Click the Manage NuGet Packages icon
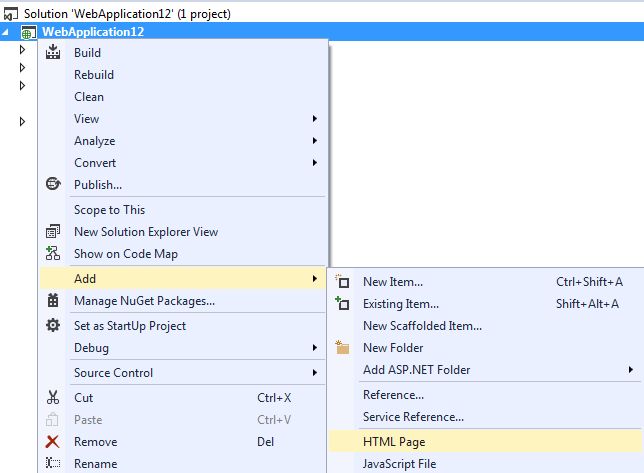Image resolution: width=644 pixels, height=473 pixels. click(x=53, y=301)
